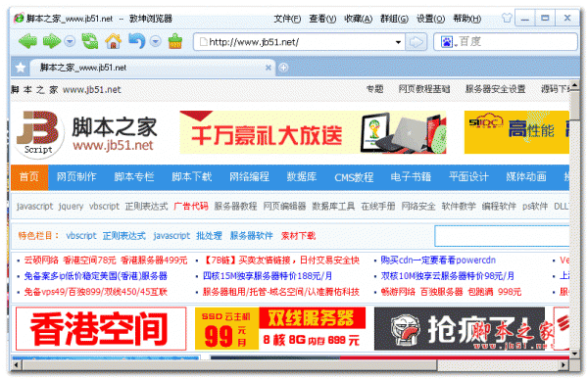Screen dimensions: 588x379
Task: Click the 网络安全 sub-navigation link
Action: (418, 207)
